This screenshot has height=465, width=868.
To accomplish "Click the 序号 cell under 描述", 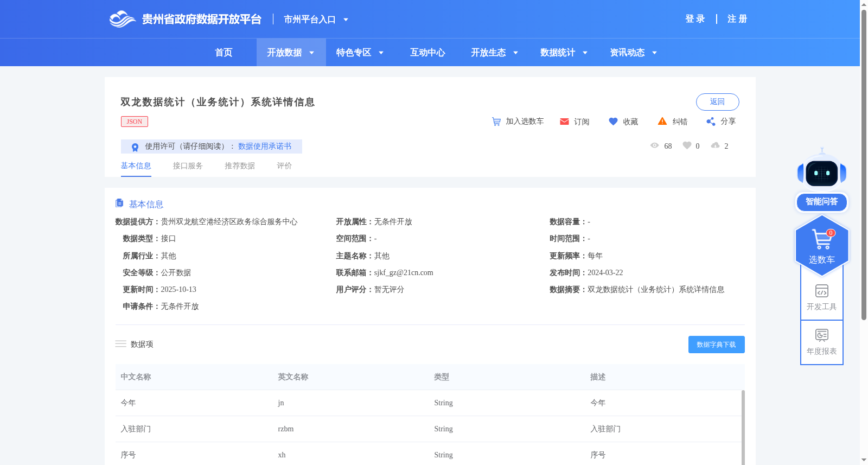I will click(598, 455).
